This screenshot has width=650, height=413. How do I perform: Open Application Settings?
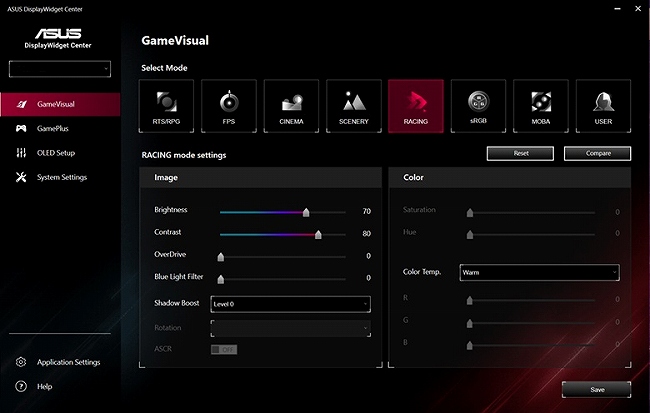tap(68, 362)
